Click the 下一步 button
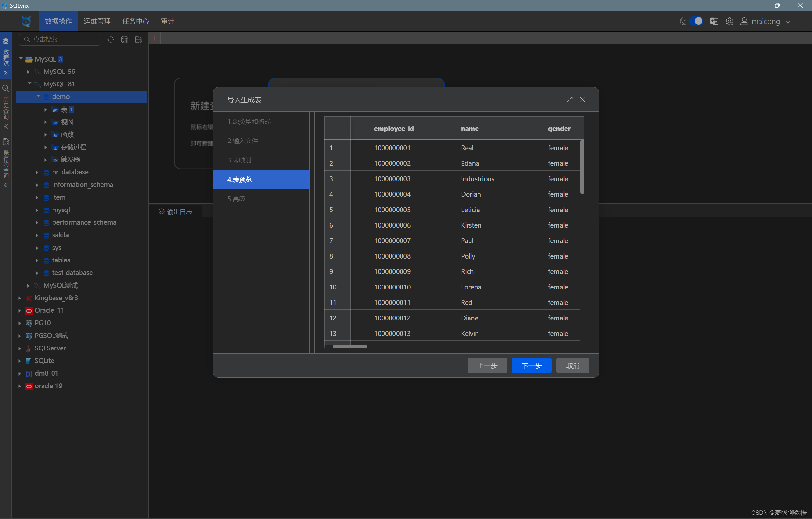 [531, 366]
